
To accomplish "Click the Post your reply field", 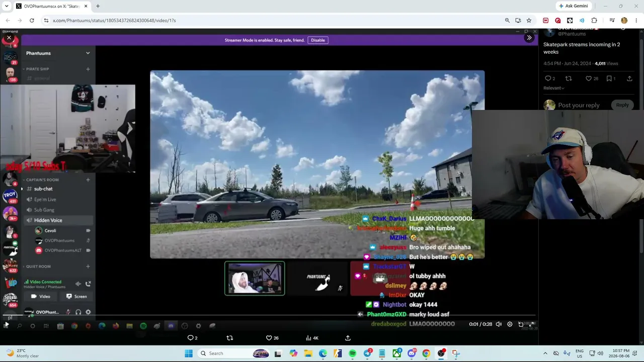I will pyautogui.click(x=579, y=105).
